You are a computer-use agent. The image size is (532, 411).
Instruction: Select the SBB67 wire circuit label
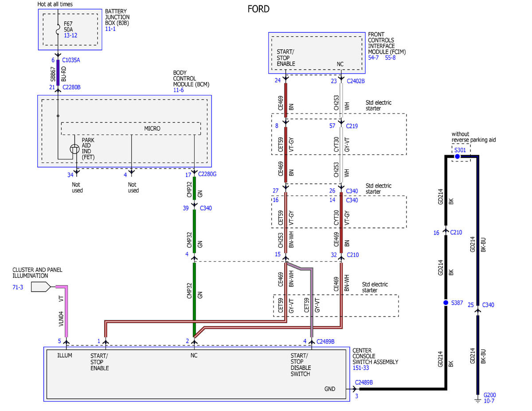[52, 74]
